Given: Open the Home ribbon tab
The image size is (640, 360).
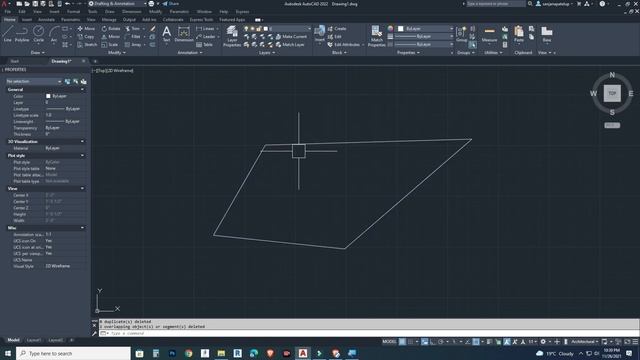Looking at the screenshot, I should coord(9,20).
